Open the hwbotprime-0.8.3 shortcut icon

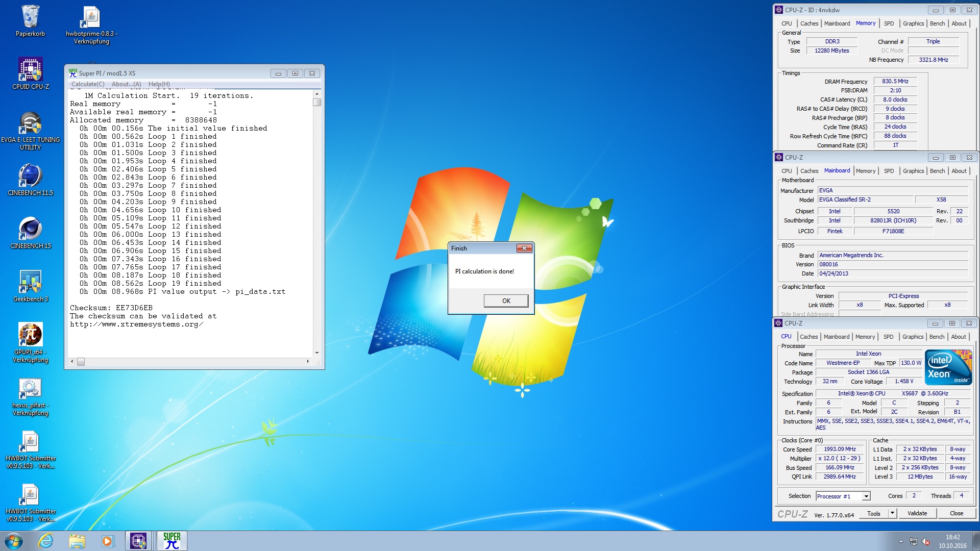pos(91,25)
